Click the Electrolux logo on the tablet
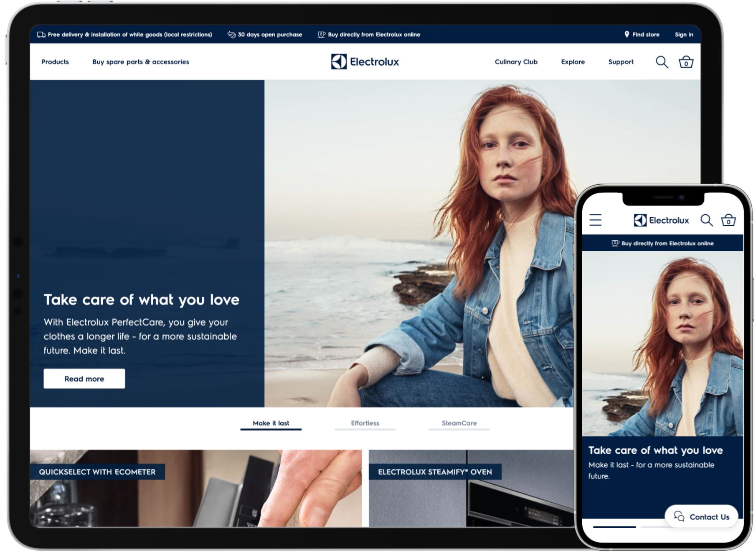 364,61
